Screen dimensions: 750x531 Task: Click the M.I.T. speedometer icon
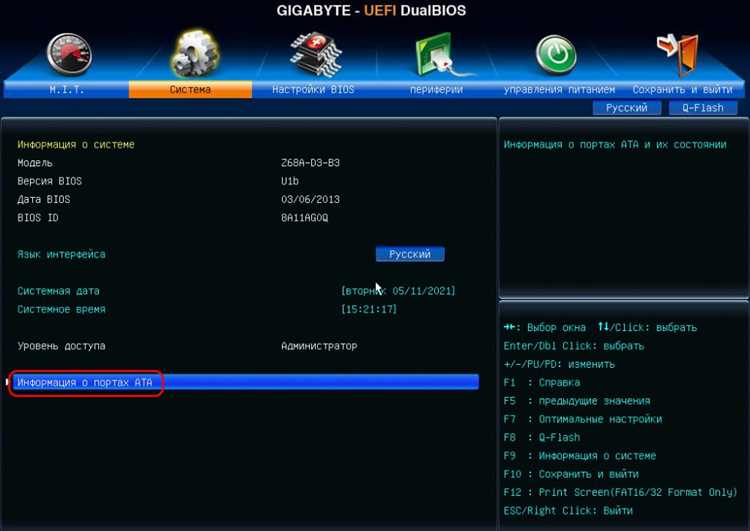pos(69,55)
